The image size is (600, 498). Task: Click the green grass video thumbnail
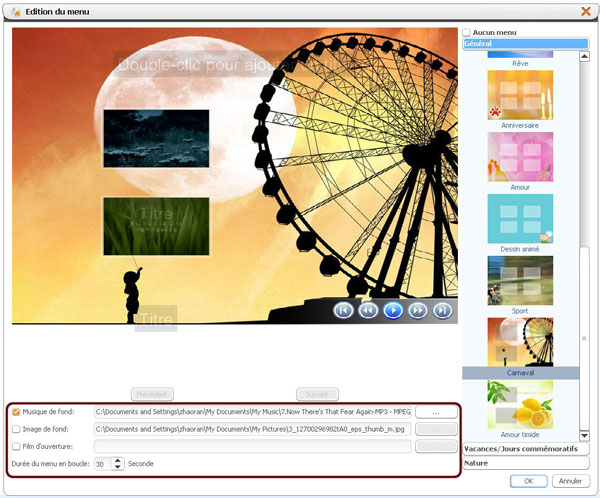pyautogui.click(x=156, y=226)
